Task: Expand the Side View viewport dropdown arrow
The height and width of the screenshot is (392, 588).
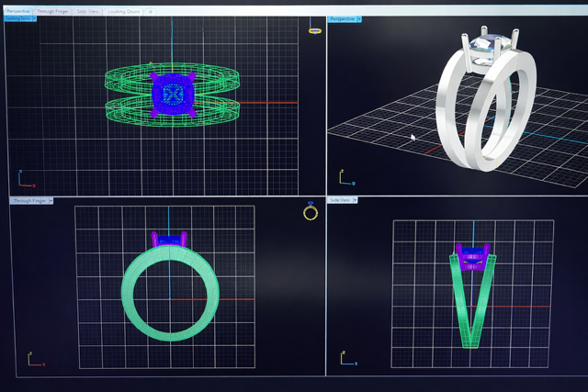Action: [x=355, y=200]
